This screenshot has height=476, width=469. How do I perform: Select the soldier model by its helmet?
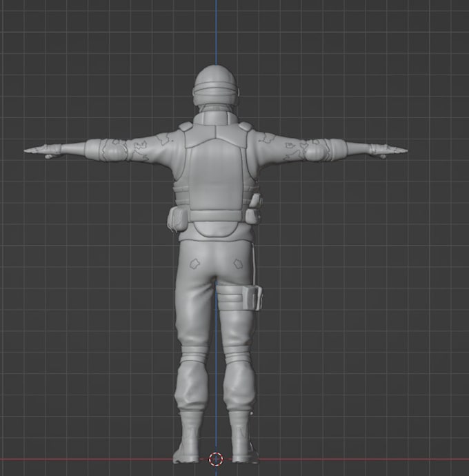(216, 86)
